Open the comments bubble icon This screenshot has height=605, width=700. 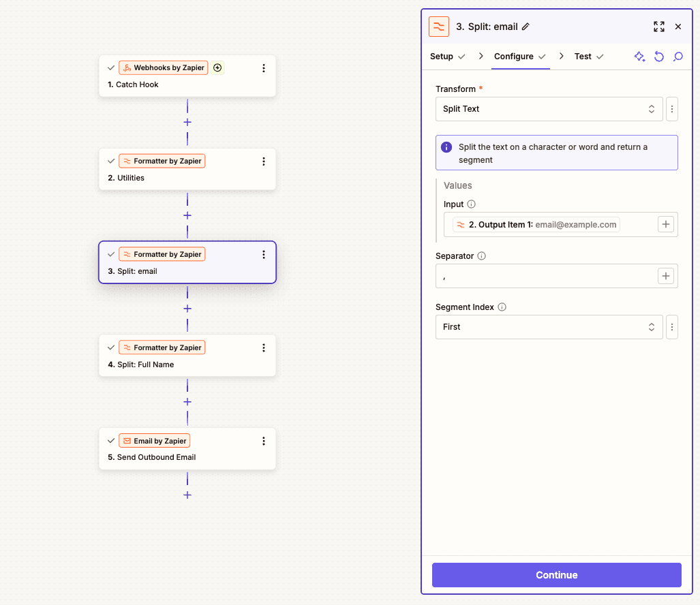[678, 57]
